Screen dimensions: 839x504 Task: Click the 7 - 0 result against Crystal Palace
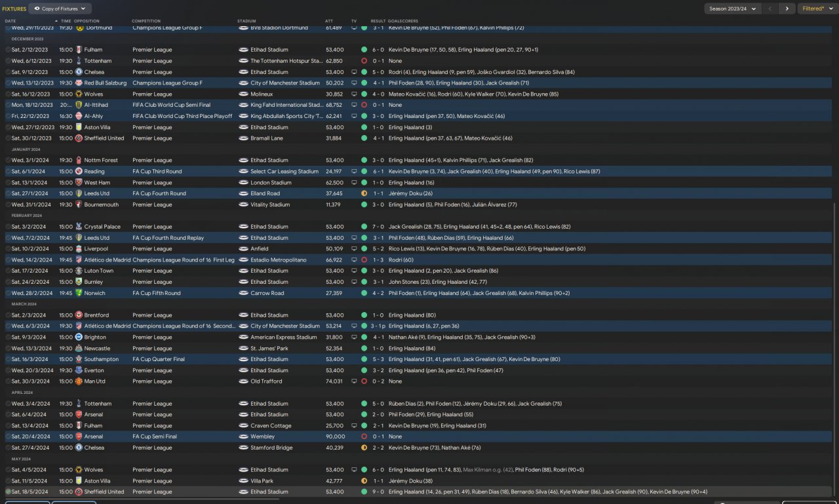[x=378, y=227]
